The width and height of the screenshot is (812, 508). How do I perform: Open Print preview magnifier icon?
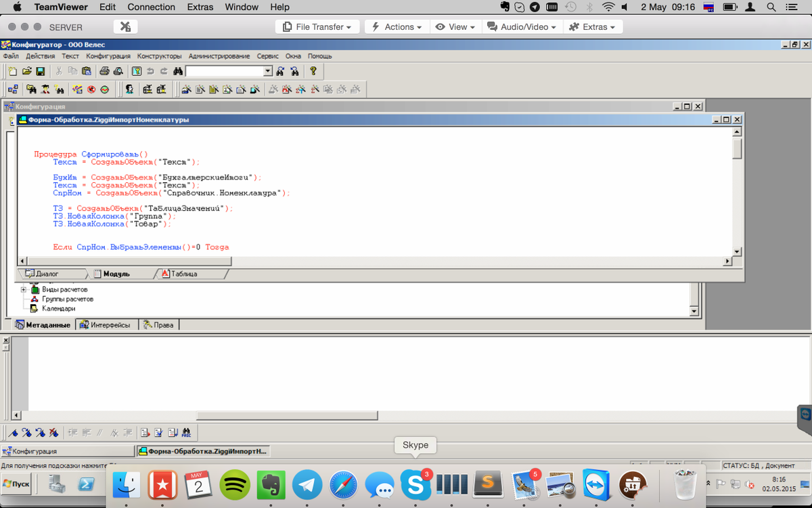point(118,71)
